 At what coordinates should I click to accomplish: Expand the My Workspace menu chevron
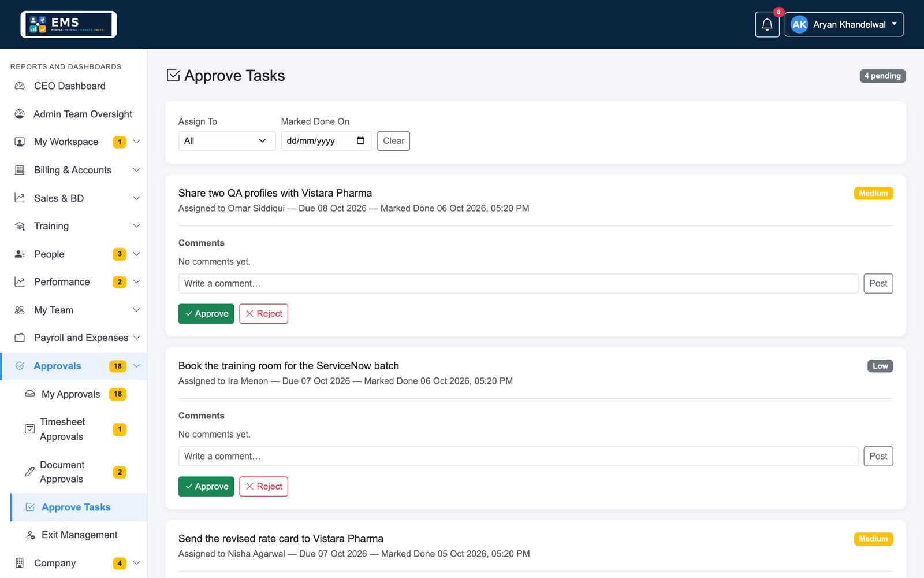tap(137, 142)
